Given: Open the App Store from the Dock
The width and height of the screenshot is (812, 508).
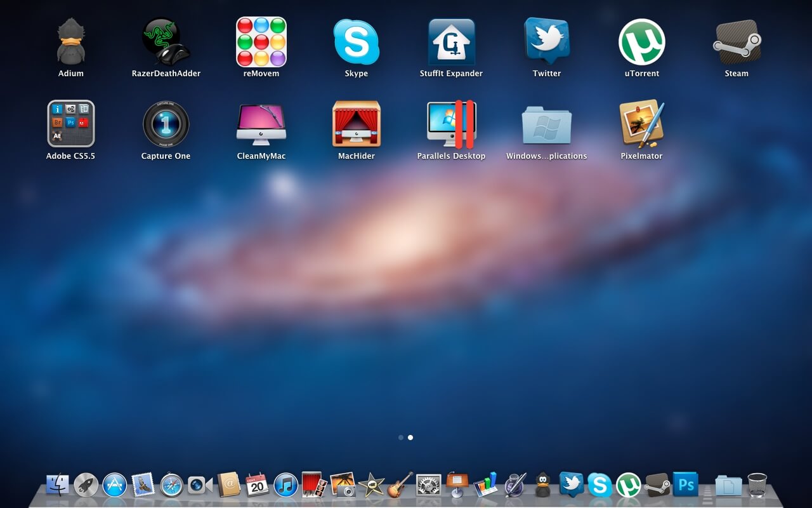Looking at the screenshot, I should pos(115,485).
